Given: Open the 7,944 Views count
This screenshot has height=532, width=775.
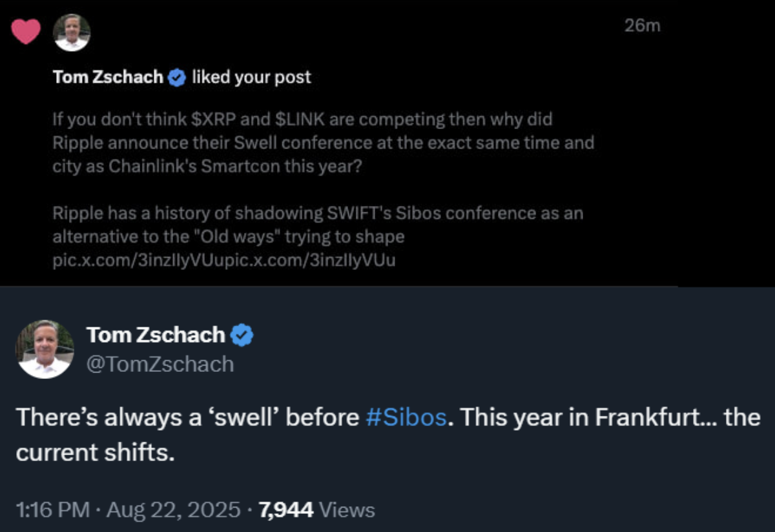Looking at the screenshot, I should pyautogui.click(x=316, y=510).
